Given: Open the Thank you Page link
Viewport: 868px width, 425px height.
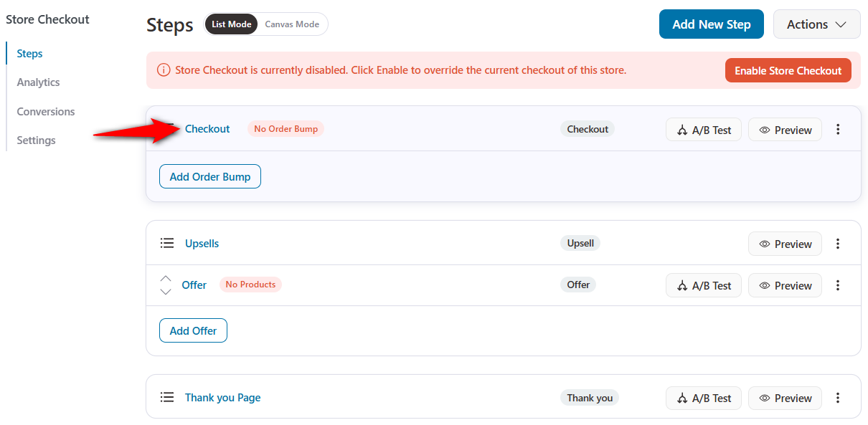Looking at the screenshot, I should tap(222, 398).
